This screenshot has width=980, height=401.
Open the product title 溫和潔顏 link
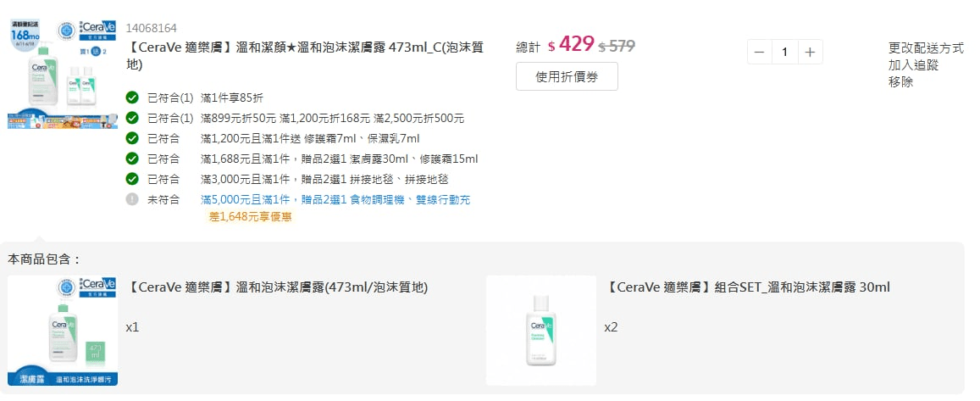(x=305, y=56)
